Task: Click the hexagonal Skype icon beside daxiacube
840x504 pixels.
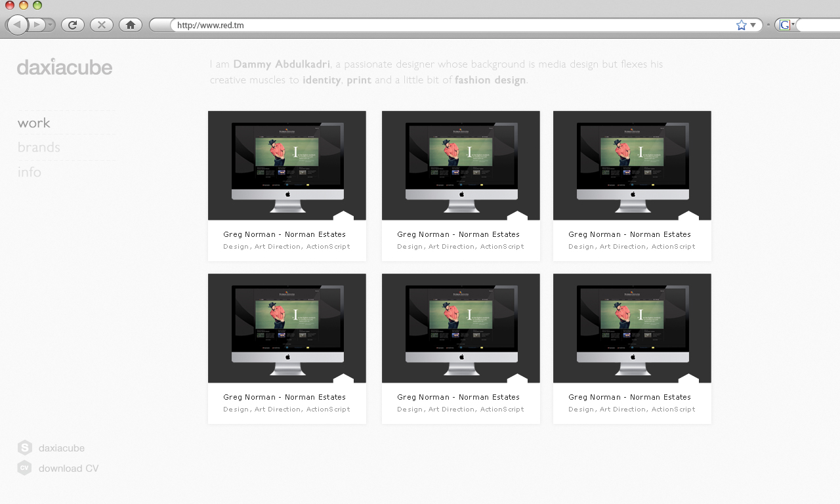Action: tap(24, 448)
